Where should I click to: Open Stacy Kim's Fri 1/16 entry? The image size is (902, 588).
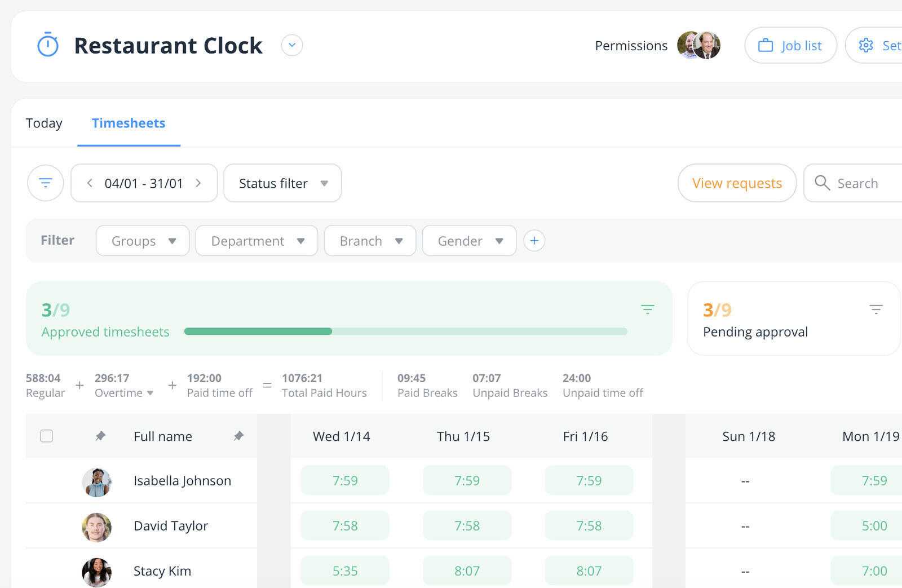[x=589, y=571]
